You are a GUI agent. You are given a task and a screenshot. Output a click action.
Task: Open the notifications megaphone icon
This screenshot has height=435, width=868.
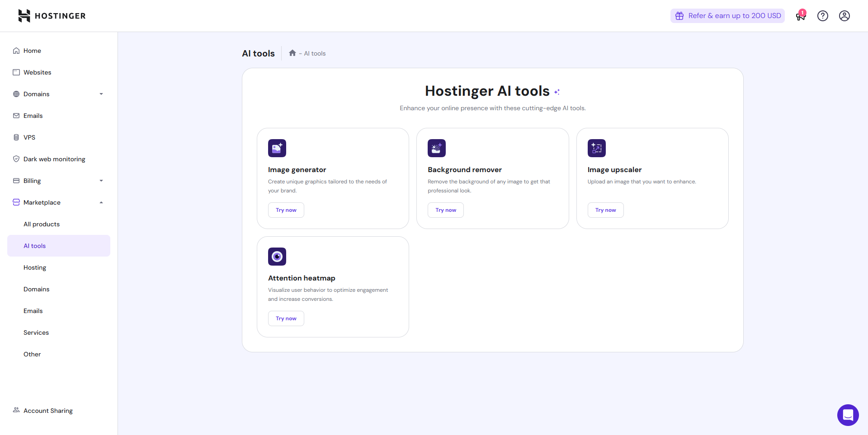[801, 16]
